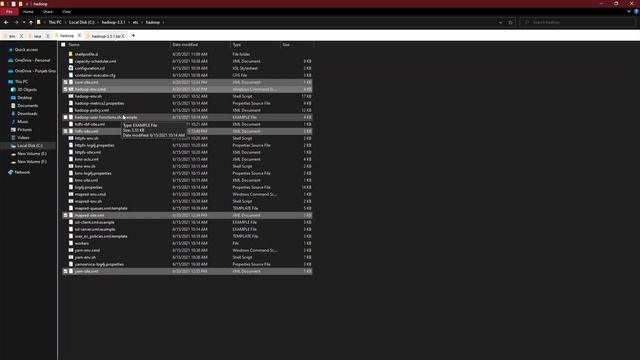Uncheck the hdfs-site.xml checkbox
This screenshot has width=640, height=360.
(x=65, y=131)
